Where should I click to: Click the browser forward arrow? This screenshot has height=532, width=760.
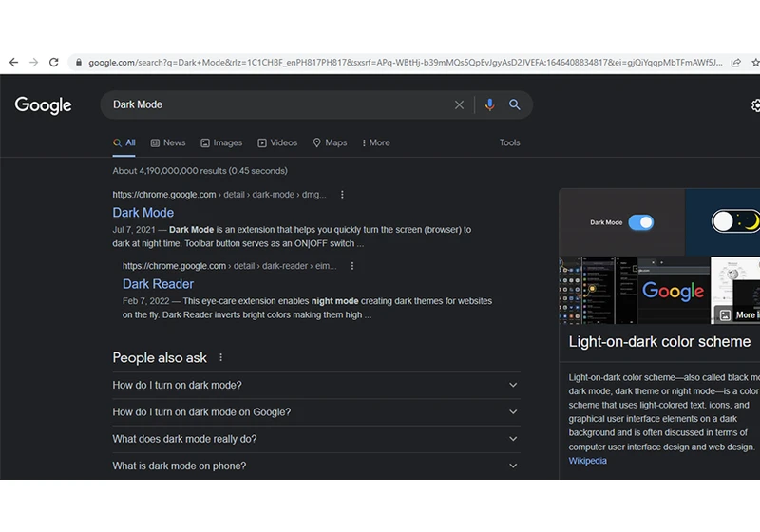tap(33, 63)
